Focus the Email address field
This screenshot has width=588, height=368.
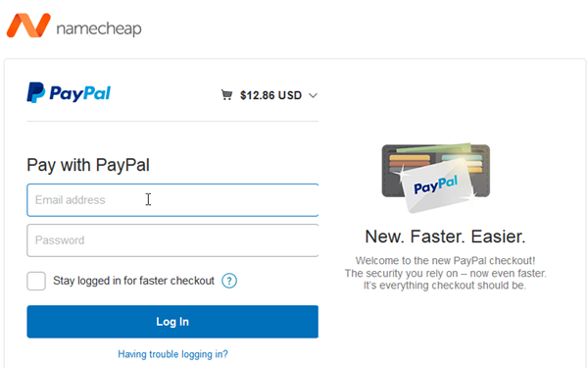tap(172, 200)
